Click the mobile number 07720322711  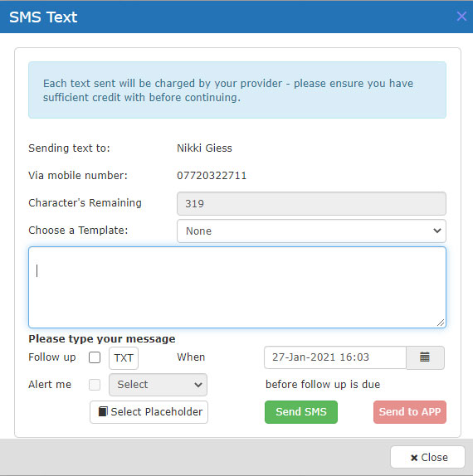(212, 176)
